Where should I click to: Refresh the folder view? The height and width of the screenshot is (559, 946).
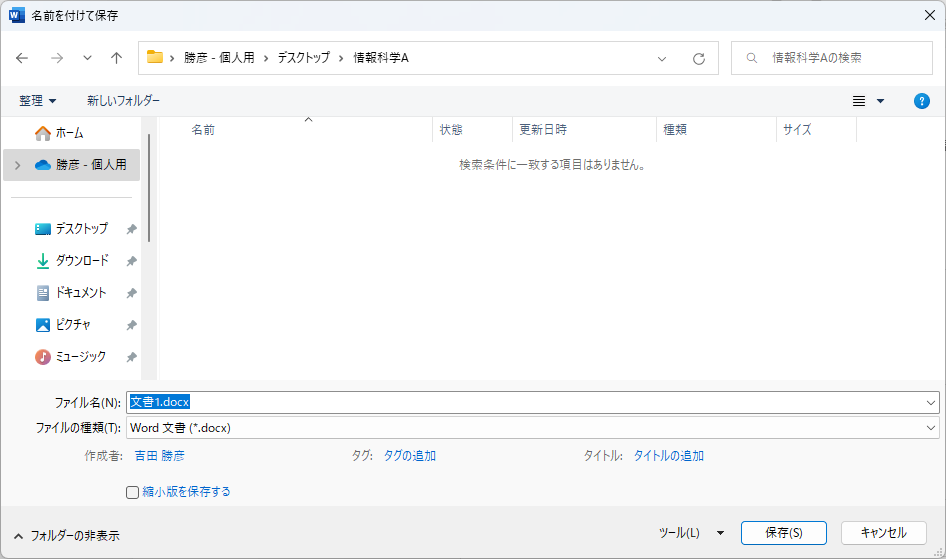click(699, 58)
